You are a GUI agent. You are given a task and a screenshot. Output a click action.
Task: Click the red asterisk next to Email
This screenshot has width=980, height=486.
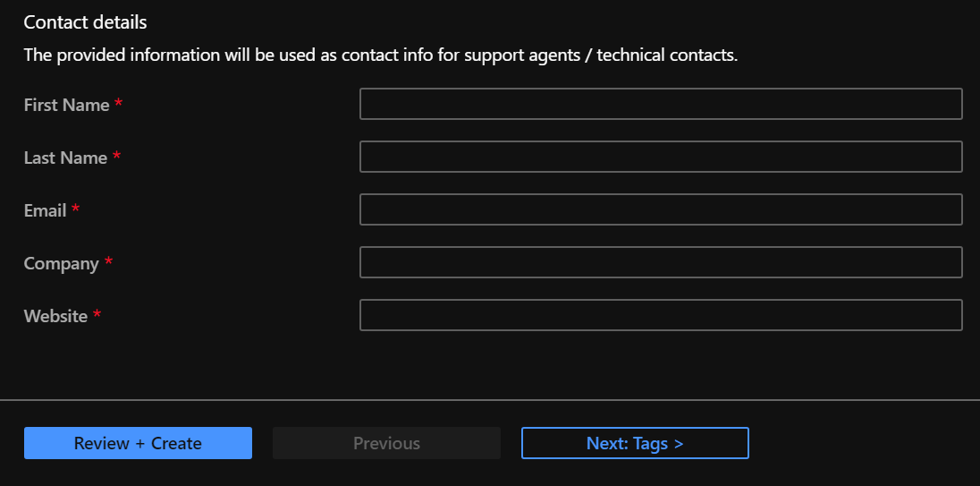coord(76,209)
